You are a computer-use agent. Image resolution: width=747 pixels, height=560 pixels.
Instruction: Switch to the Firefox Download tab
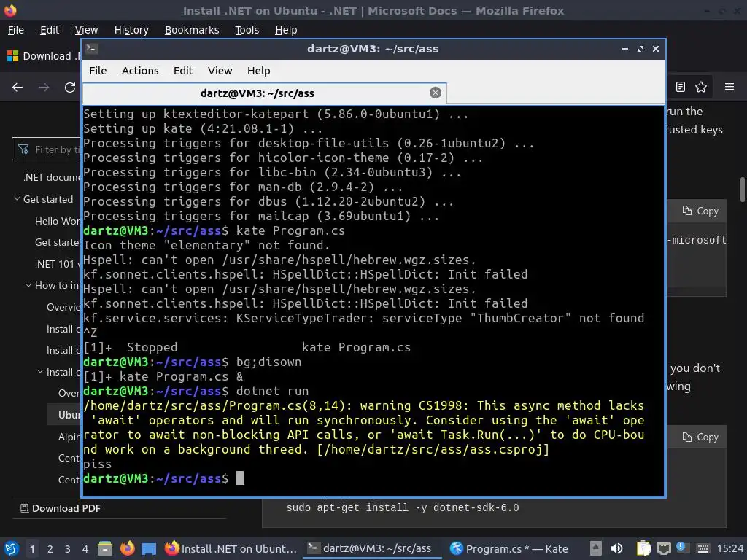coord(43,56)
